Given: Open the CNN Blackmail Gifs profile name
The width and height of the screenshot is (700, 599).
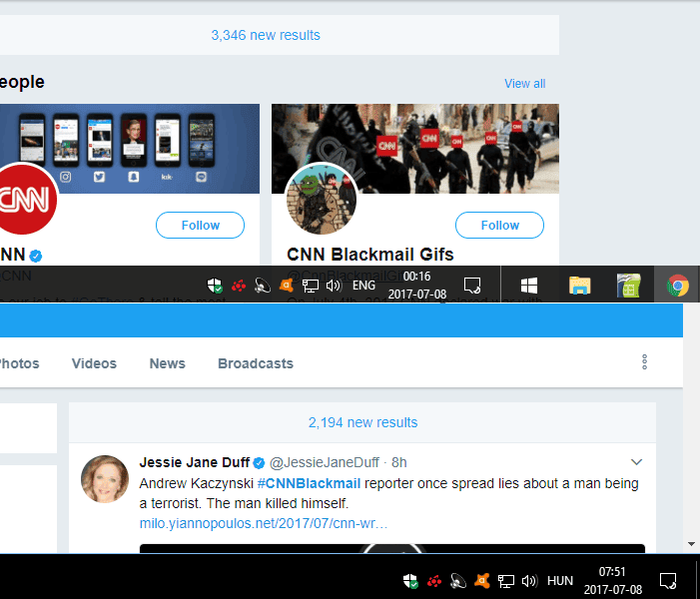Looking at the screenshot, I should click(x=370, y=255).
